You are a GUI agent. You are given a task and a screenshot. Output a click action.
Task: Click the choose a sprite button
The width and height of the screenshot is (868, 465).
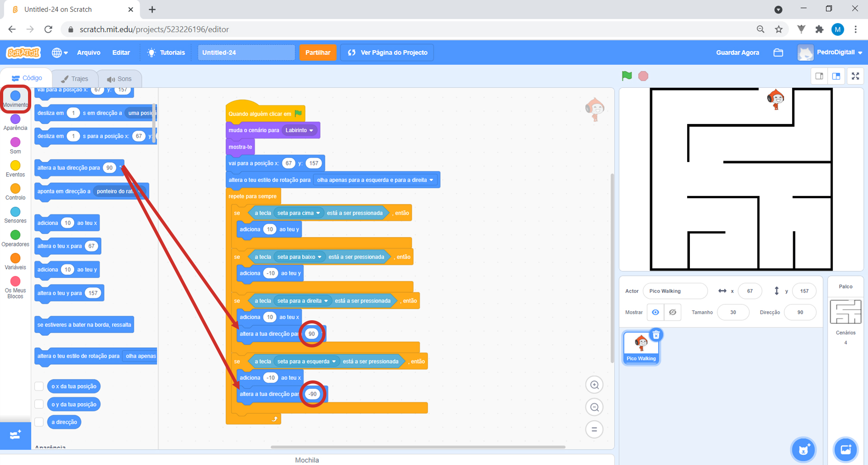803,450
